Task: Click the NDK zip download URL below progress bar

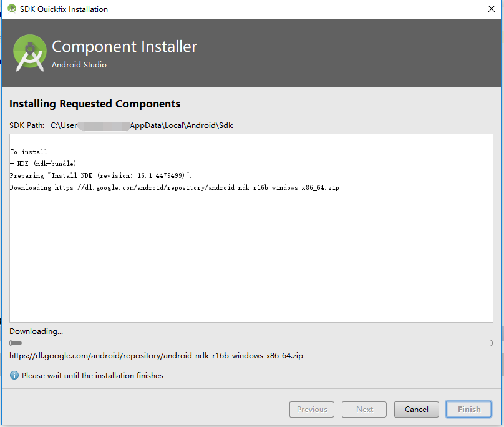Action: click(156, 356)
